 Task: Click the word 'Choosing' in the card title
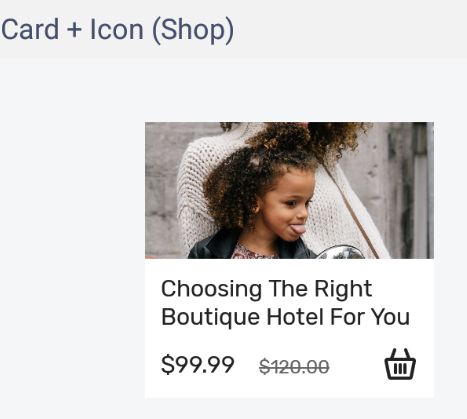(x=211, y=289)
